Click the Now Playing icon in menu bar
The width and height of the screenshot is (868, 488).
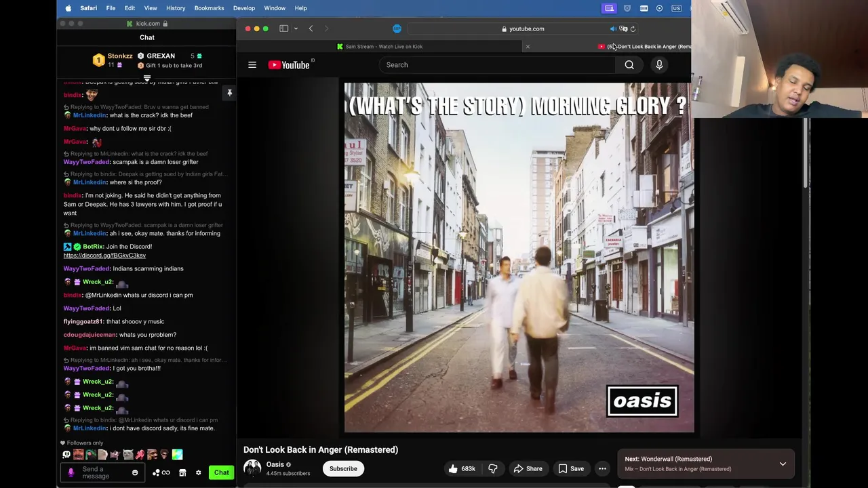tap(659, 8)
